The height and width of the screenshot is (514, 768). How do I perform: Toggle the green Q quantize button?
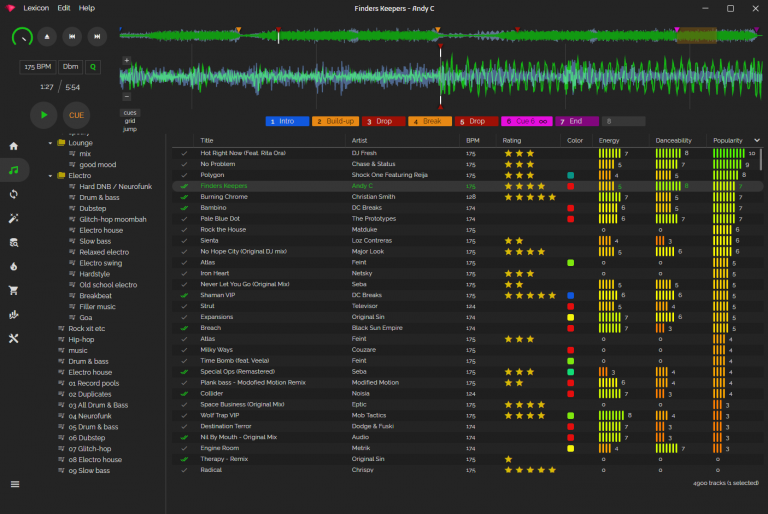click(93, 67)
